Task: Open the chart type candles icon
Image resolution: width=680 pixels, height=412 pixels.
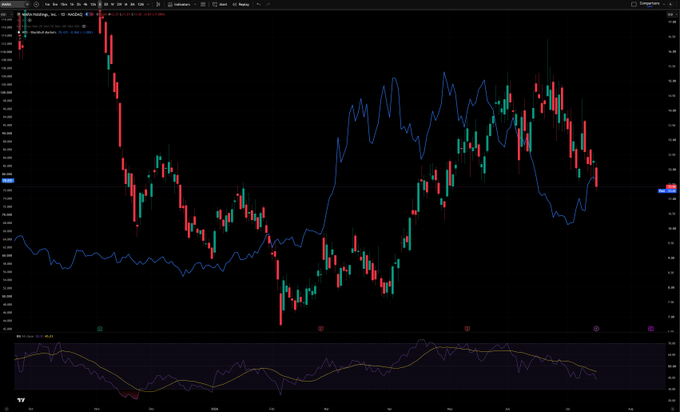Action: tap(158, 4)
